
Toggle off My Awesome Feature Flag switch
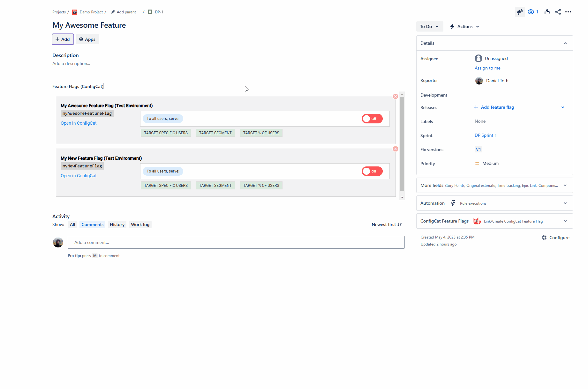point(372,118)
